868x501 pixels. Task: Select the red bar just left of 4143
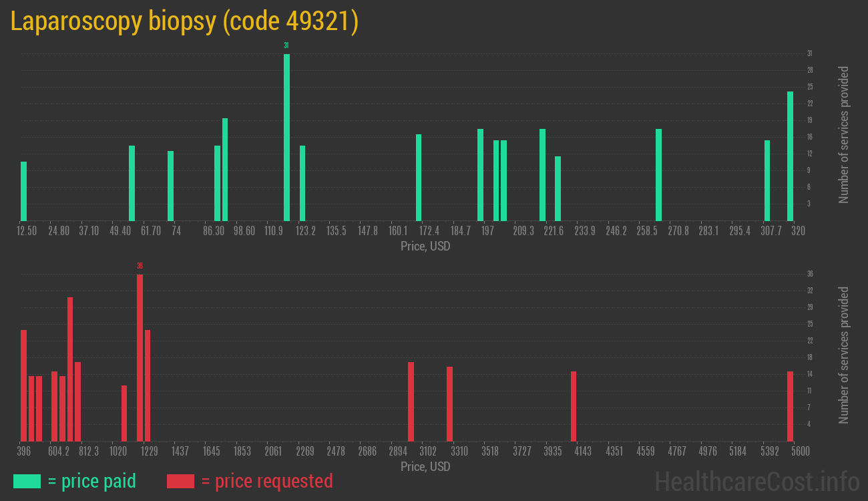pos(574,405)
